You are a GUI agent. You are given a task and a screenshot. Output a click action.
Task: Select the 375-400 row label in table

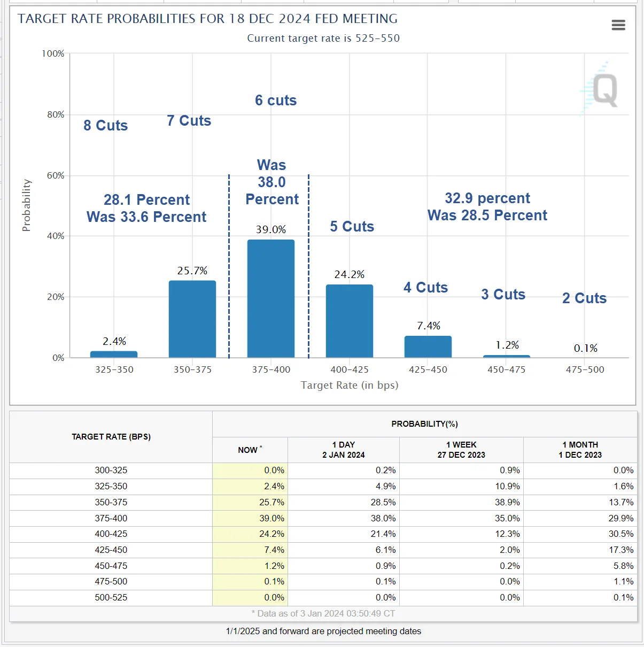click(x=111, y=518)
